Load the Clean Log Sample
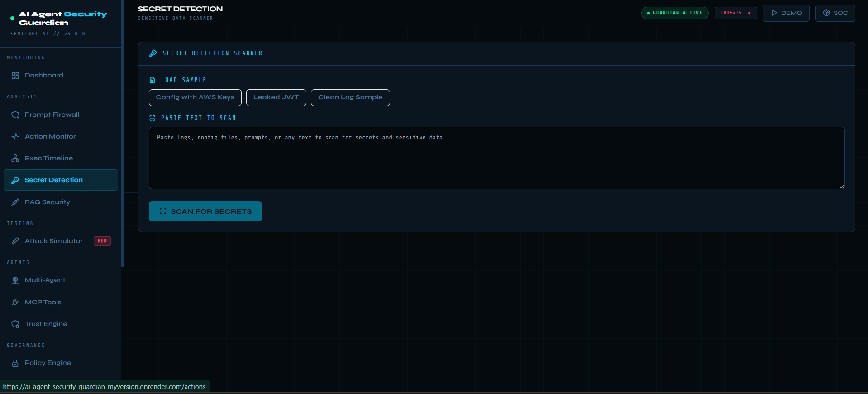This screenshot has width=868, height=394. tap(350, 97)
